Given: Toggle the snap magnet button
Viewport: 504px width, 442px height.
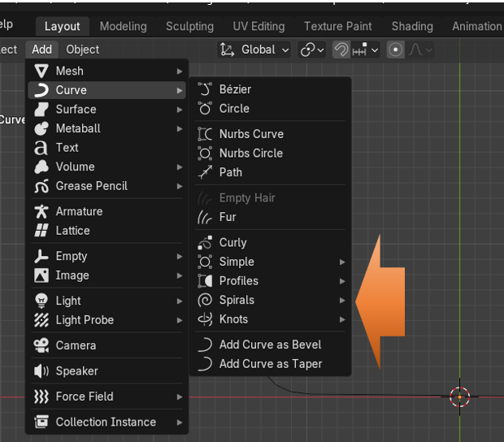Looking at the screenshot, I should (342, 50).
